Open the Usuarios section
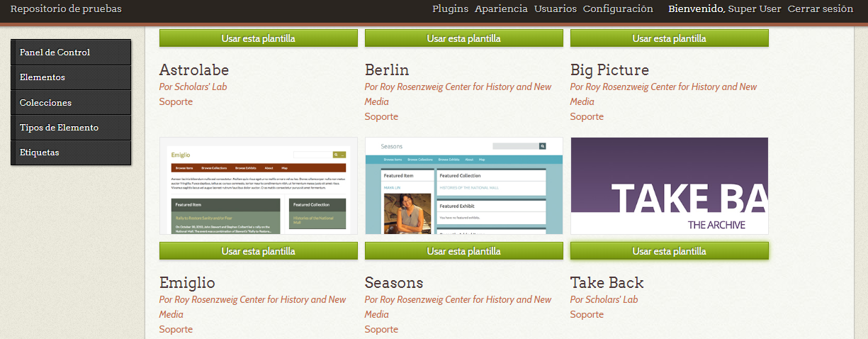This screenshot has width=868, height=339. (x=555, y=9)
